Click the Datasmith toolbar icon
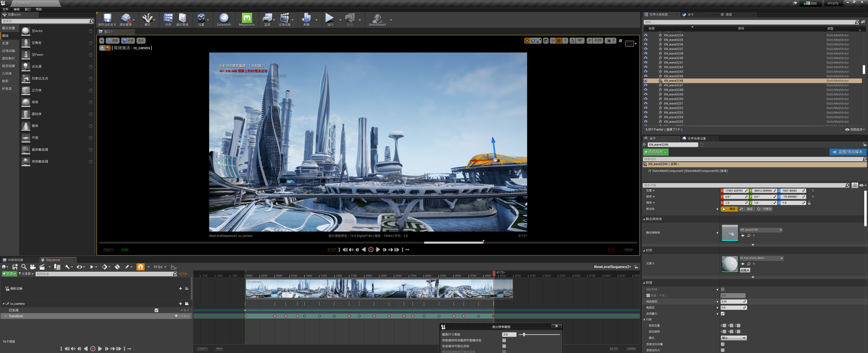Screen dimensions: 868x353 click(224, 18)
